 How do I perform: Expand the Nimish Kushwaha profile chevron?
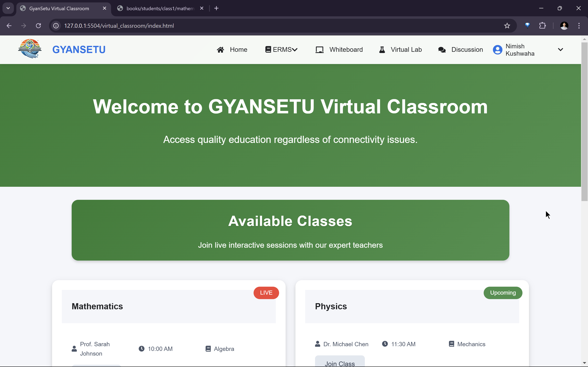pos(560,50)
